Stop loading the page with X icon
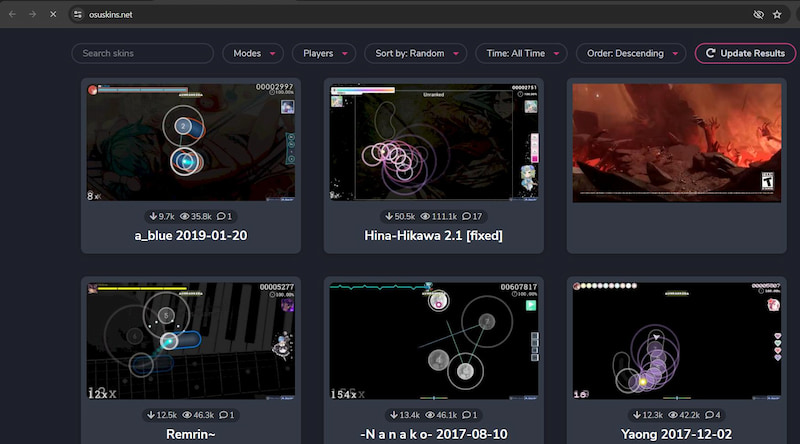Screen dimensions: 800x444 tap(53, 14)
